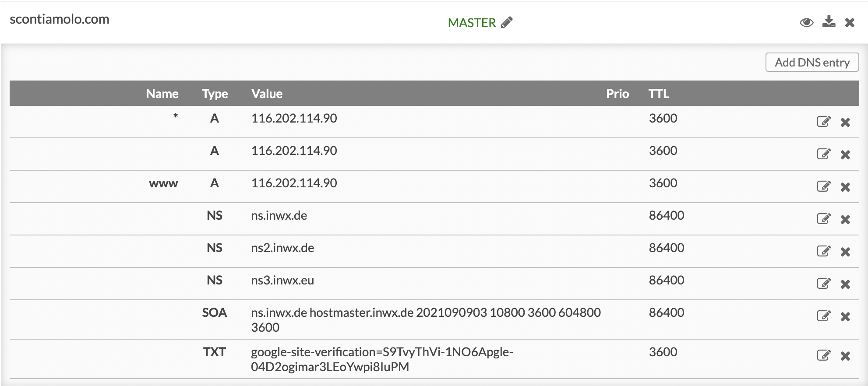Delete the google-site-verification TXT record

pos(845,356)
